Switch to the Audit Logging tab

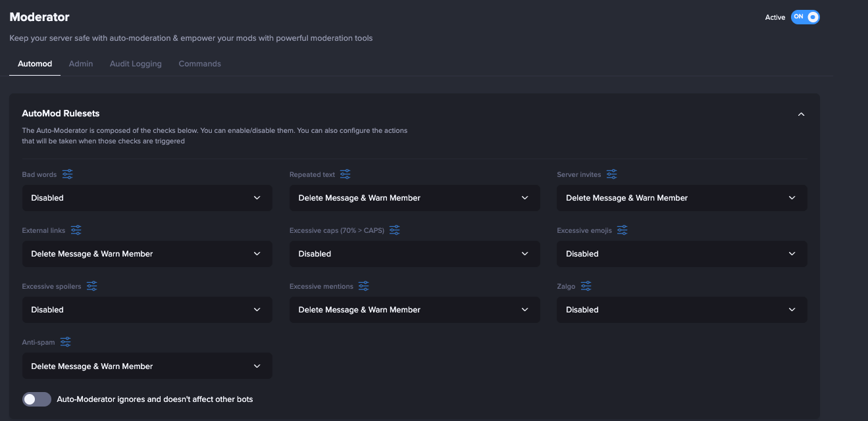pyautogui.click(x=136, y=64)
